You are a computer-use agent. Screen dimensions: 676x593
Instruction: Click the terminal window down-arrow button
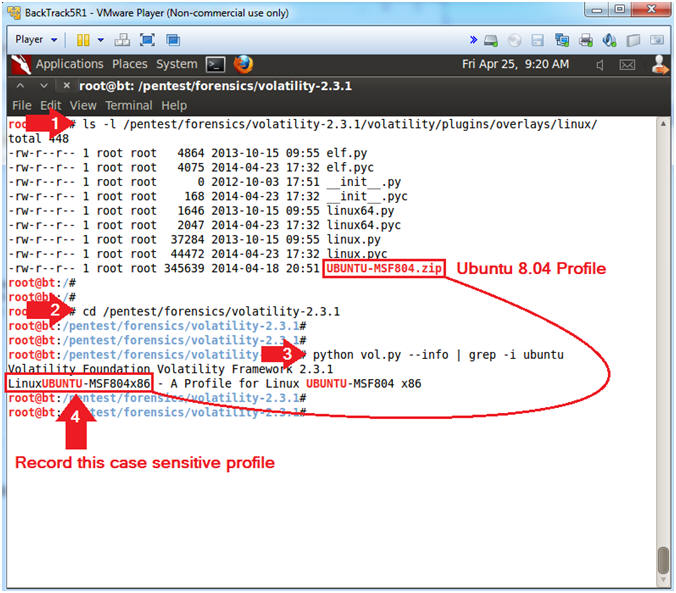click(x=44, y=86)
